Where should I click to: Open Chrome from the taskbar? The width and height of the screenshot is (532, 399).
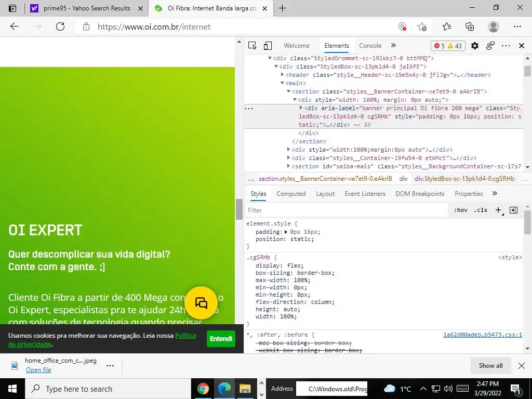coord(203,389)
